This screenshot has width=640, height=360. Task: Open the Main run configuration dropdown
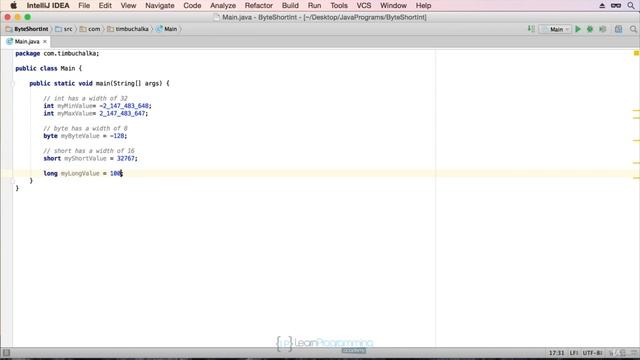coord(555,29)
